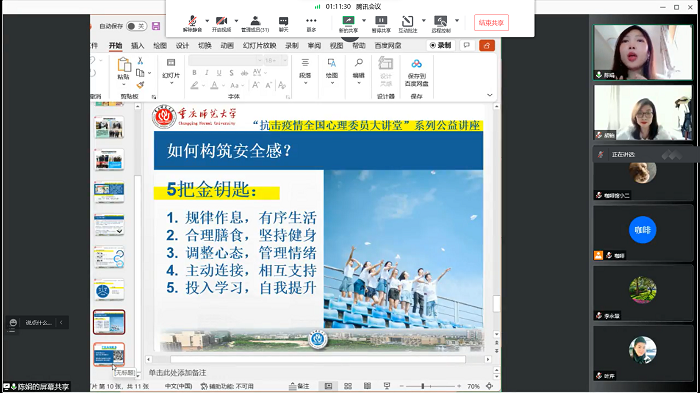This screenshot has height=393, width=700.
Task: Open the interactive annotation tool
Action: tap(408, 23)
